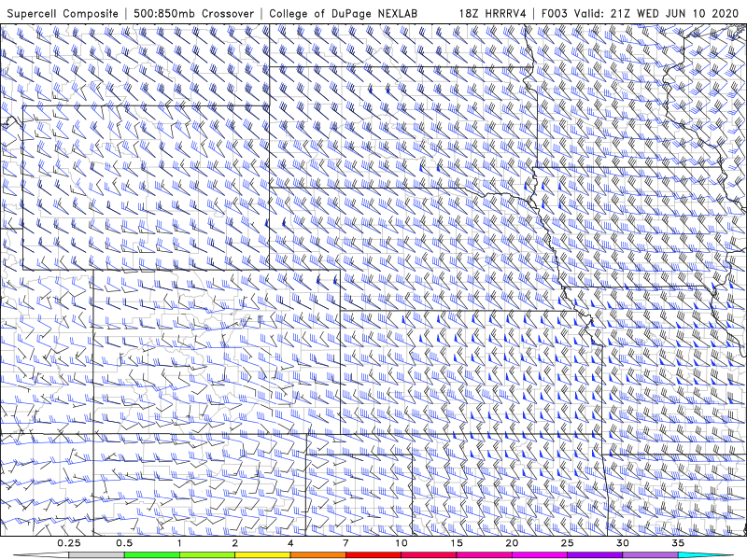Image resolution: width=747 pixels, height=560 pixels.
Task: Click the "30" legend value
Action: [623, 543]
